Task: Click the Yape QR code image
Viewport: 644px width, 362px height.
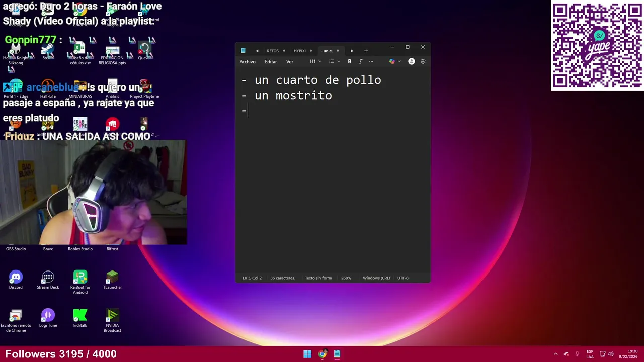Action: point(597,46)
